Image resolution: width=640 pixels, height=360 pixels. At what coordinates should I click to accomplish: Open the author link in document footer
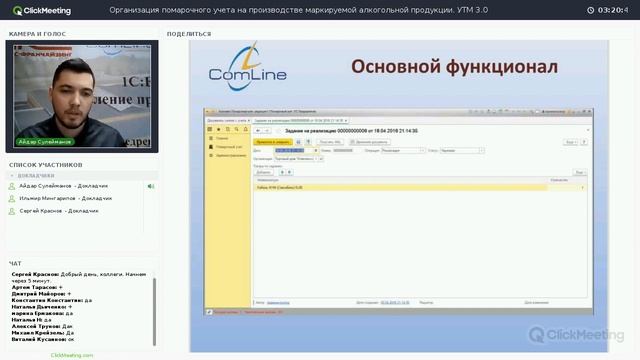pyautogui.click(x=278, y=303)
